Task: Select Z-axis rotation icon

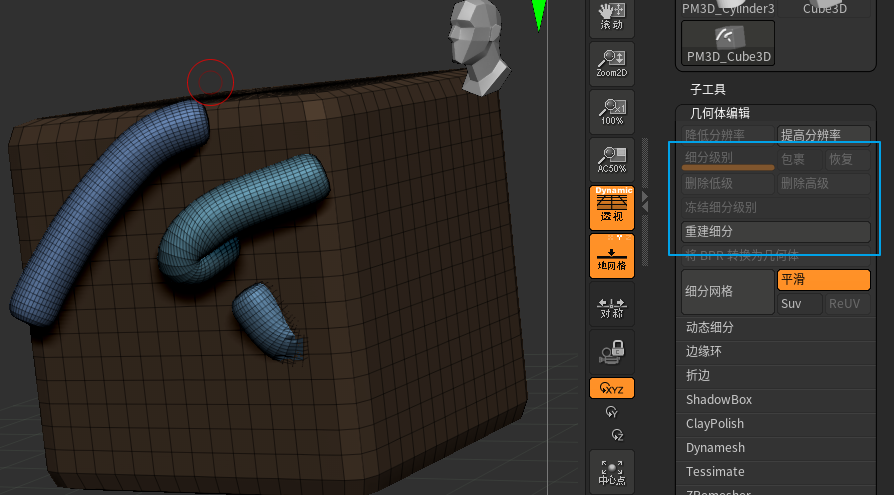Action: pyautogui.click(x=617, y=435)
